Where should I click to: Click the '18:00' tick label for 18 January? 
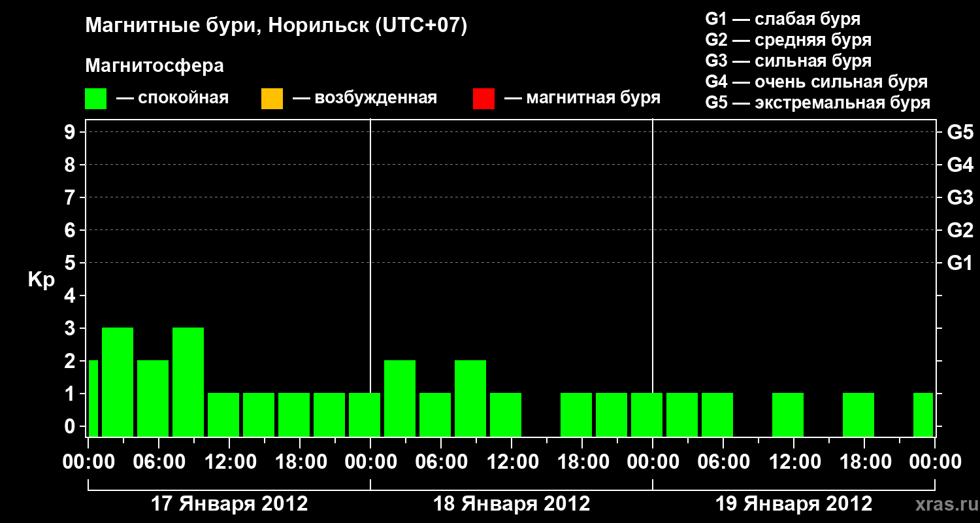[582, 462]
